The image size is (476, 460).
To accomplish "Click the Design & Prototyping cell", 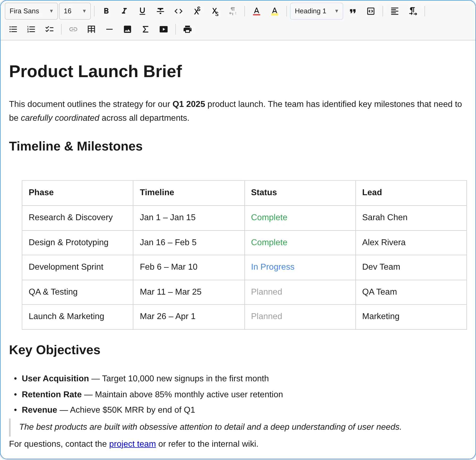I will tap(78, 242).
